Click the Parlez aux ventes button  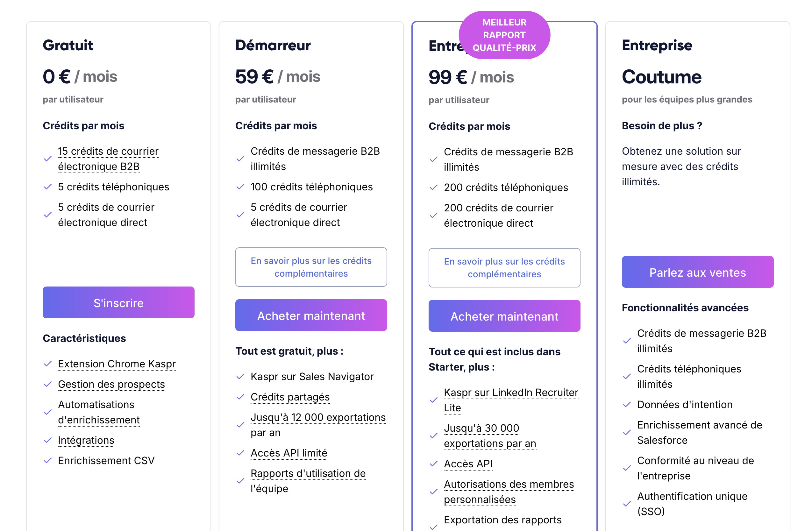[x=697, y=272]
